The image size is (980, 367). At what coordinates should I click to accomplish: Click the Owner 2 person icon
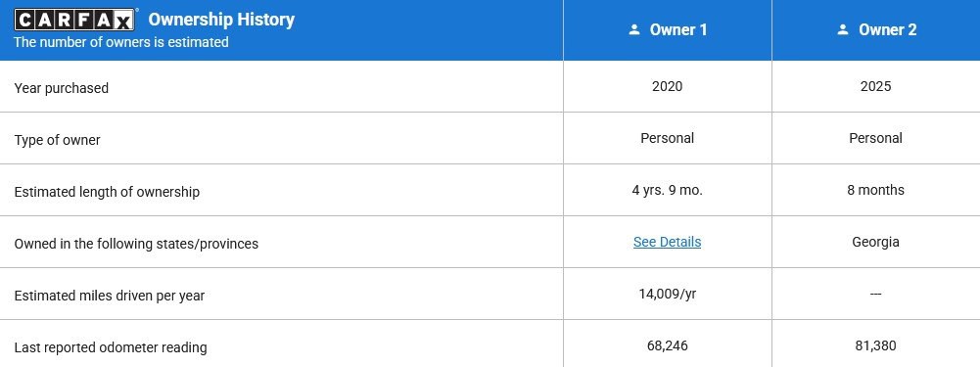tap(843, 29)
